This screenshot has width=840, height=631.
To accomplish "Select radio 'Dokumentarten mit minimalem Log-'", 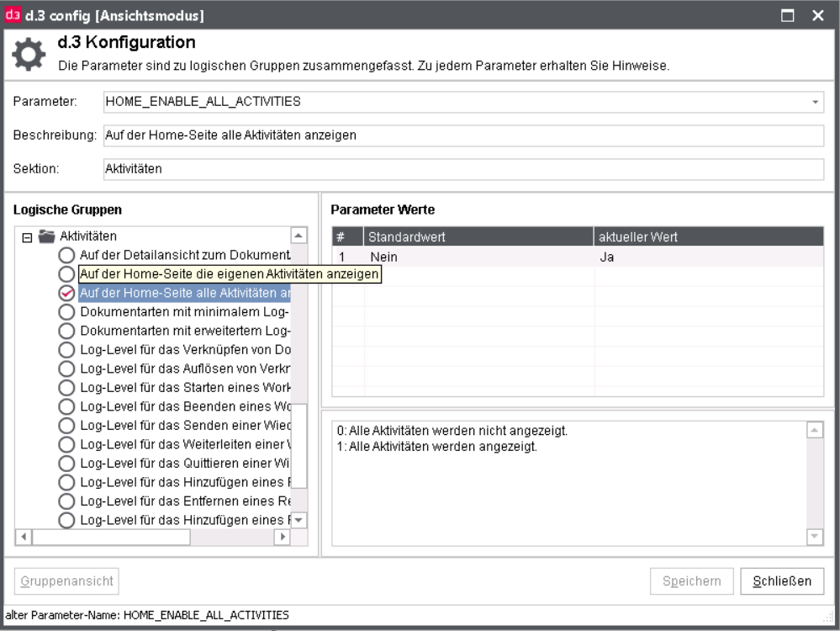I will tap(66, 312).
